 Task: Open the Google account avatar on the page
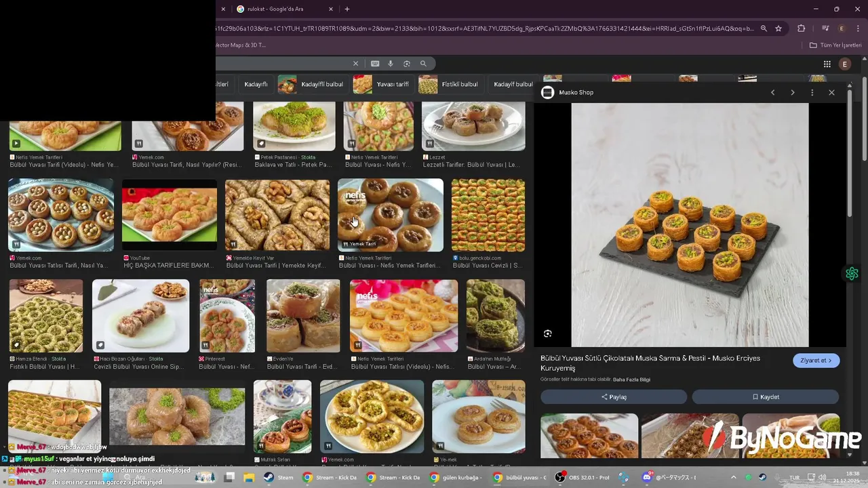[845, 64]
